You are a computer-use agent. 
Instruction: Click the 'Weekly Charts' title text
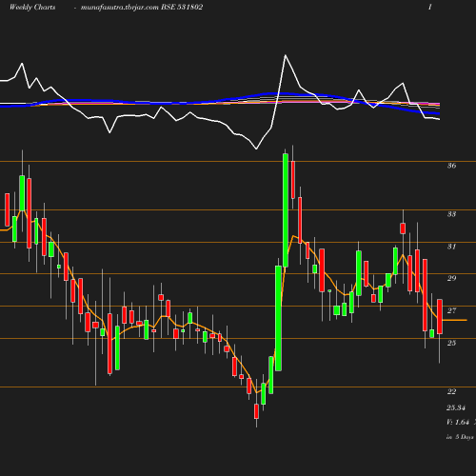pos(32,8)
